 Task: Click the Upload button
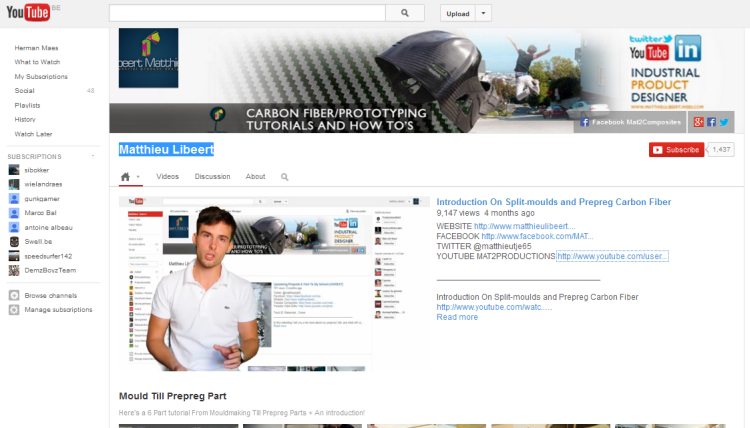coord(458,13)
